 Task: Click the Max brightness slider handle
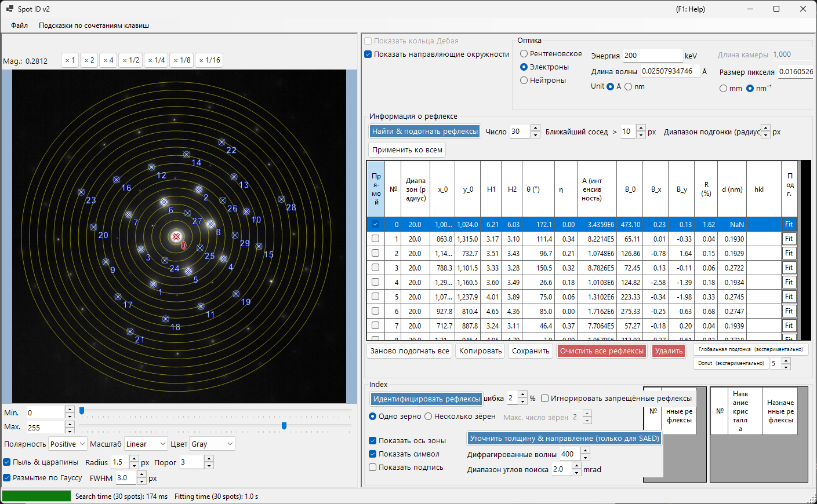(x=284, y=426)
